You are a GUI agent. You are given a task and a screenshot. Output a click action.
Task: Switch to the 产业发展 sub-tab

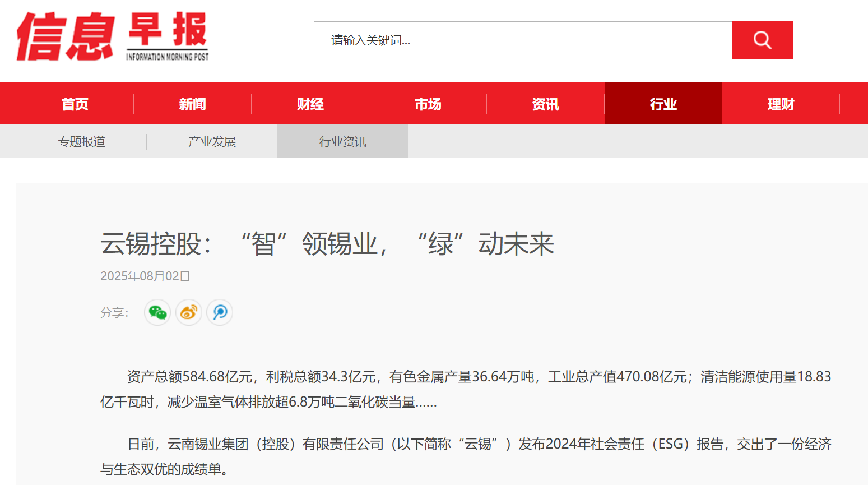coord(212,141)
